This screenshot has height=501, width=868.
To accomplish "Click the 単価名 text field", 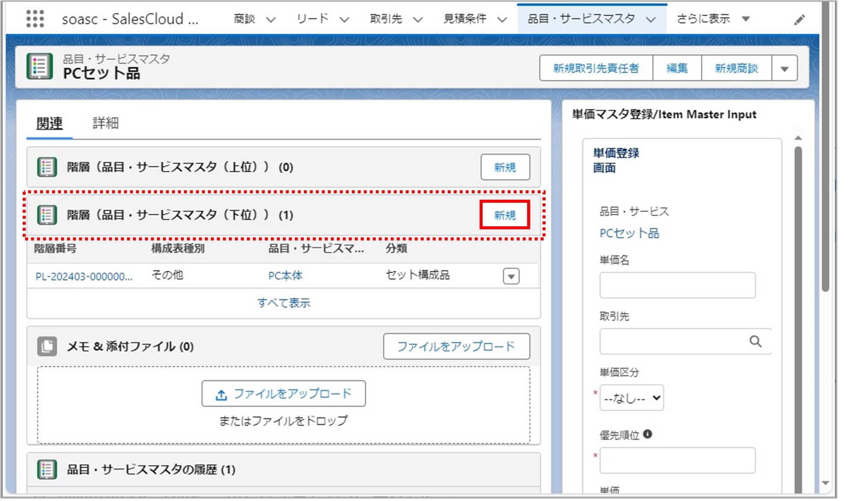I will tap(677, 285).
